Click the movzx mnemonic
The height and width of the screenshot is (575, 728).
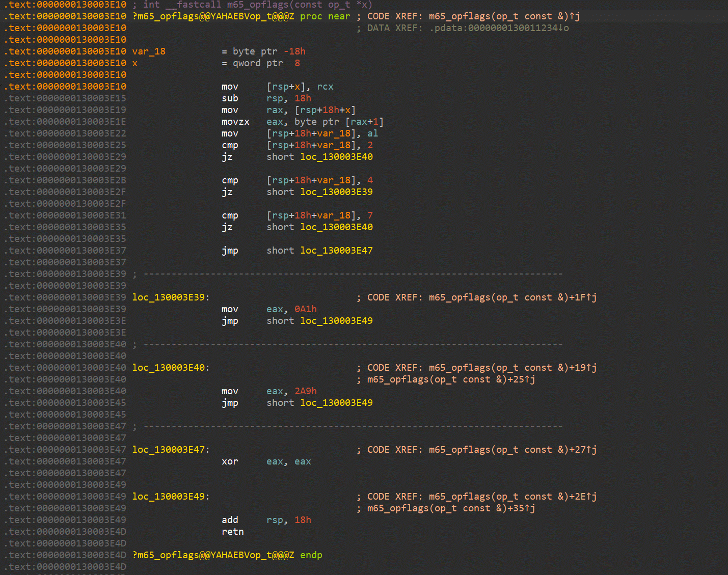coord(235,122)
